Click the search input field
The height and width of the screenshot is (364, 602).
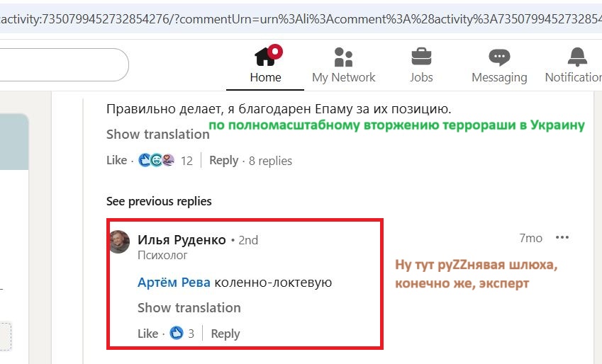click(x=64, y=64)
